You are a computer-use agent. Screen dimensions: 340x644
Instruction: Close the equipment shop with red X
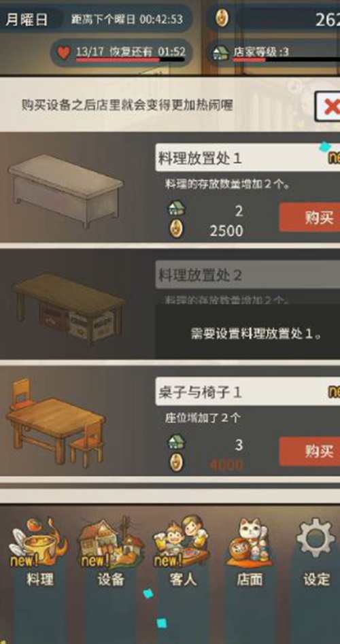coord(328,106)
